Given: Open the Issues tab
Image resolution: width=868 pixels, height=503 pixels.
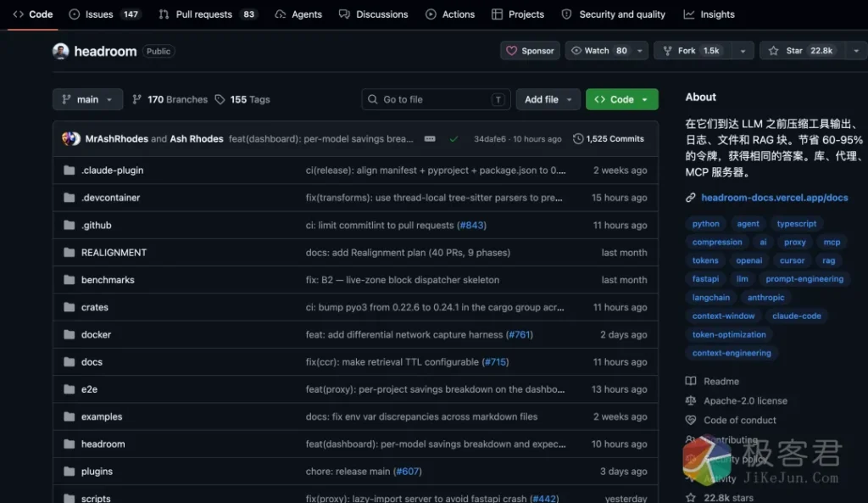Looking at the screenshot, I should point(104,14).
